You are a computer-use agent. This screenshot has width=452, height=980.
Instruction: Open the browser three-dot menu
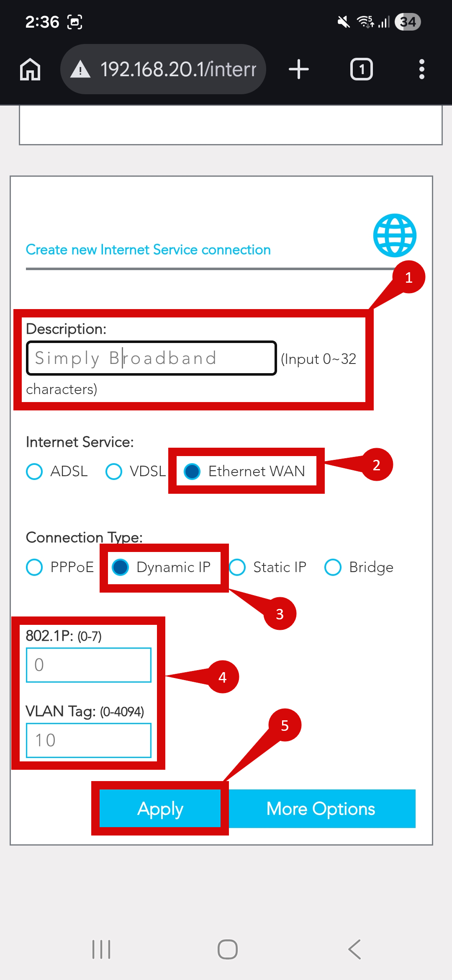pyautogui.click(x=421, y=69)
